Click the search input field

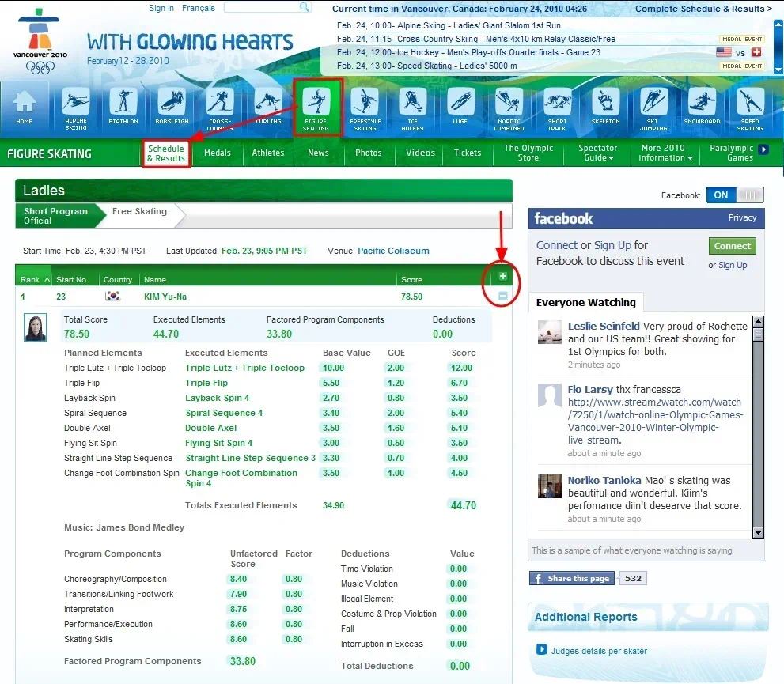[x=261, y=8]
